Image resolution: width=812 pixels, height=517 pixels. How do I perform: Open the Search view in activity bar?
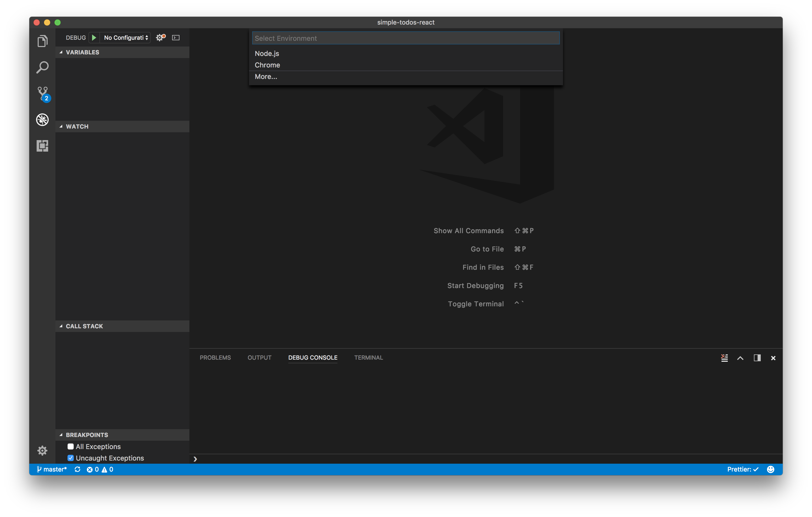click(42, 67)
